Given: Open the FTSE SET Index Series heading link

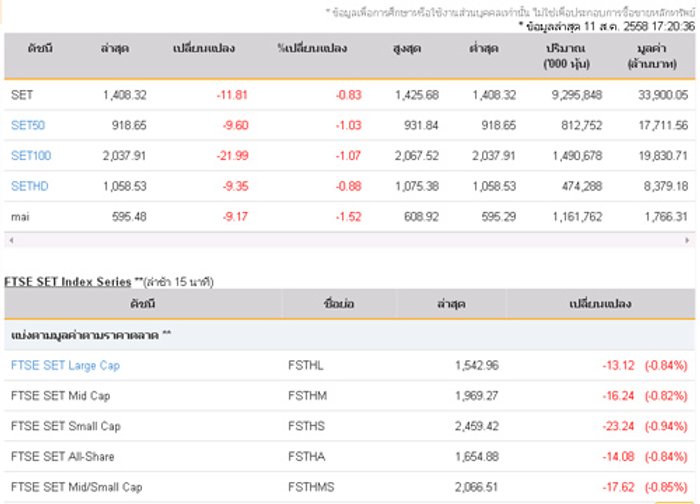Looking at the screenshot, I should click(x=67, y=282).
